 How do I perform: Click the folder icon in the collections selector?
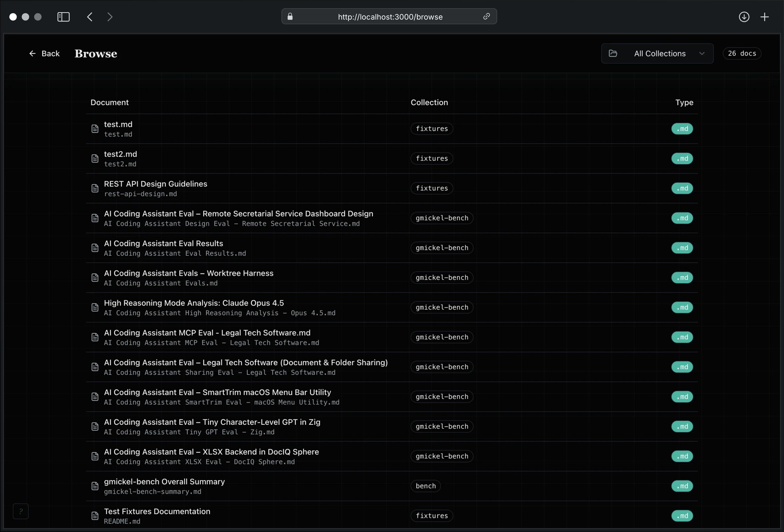pos(613,54)
